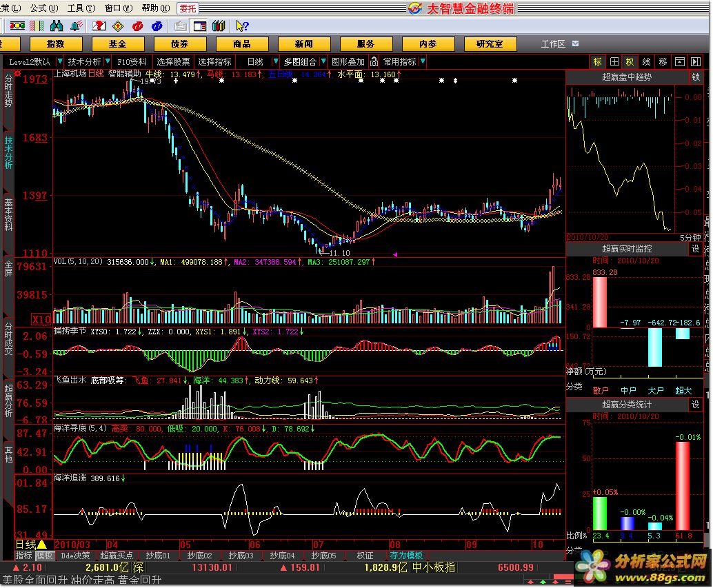Click the 移 move chart icon

point(663,62)
